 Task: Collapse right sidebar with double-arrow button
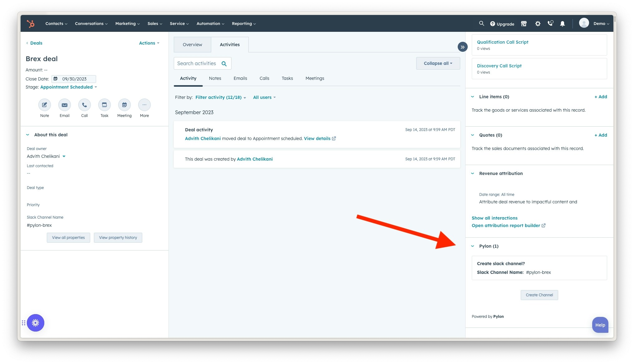coord(462,47)
